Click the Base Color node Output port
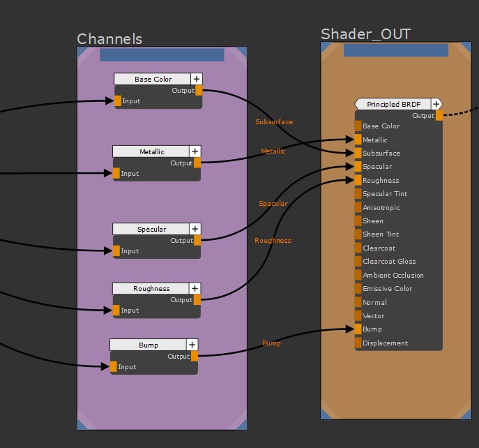This screenshot has height=448, width=479. point(199,90)
